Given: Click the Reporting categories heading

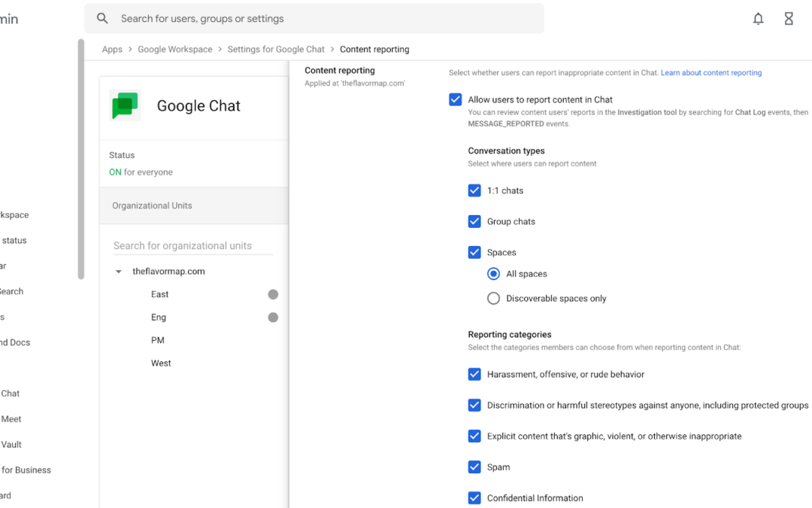Looking at the screenshot, I should 510,334.
